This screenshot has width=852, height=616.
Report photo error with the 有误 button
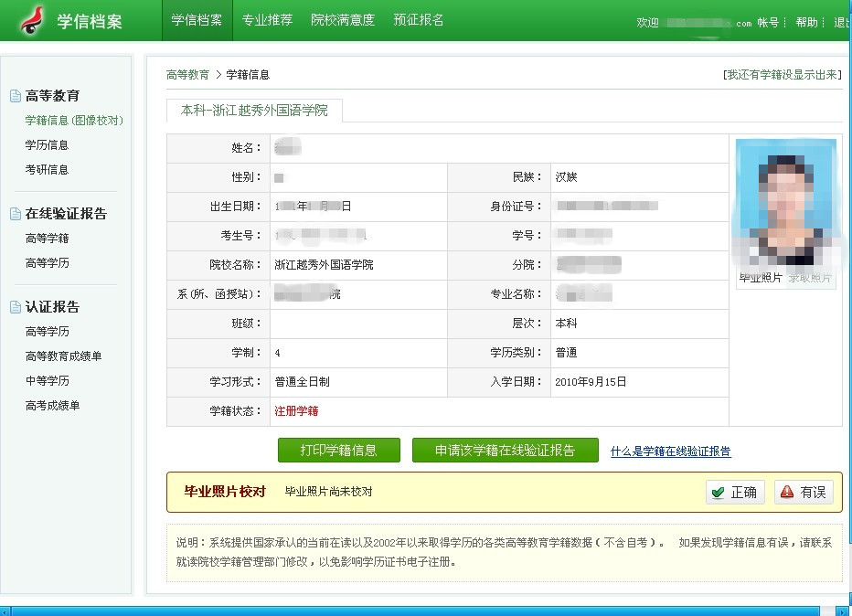coord(804,492)
